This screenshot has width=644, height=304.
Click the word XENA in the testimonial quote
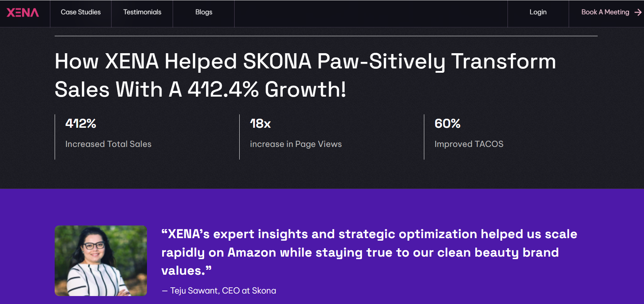[182, 234]
